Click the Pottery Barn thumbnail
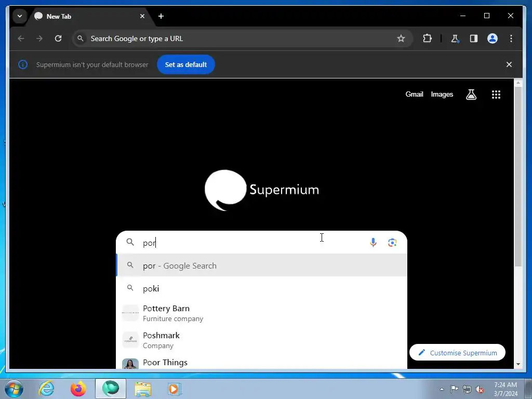This screenshot has width=532, height=399. 130,313
